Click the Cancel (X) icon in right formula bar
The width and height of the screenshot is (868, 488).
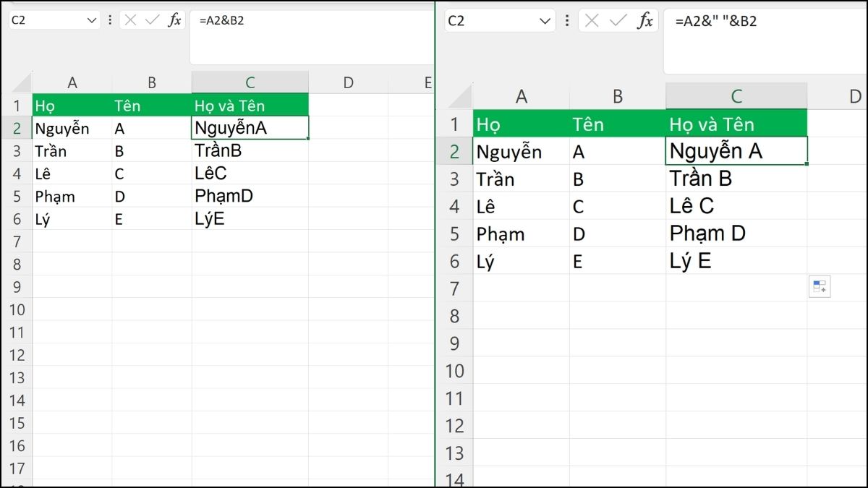(x=592, y=21)
